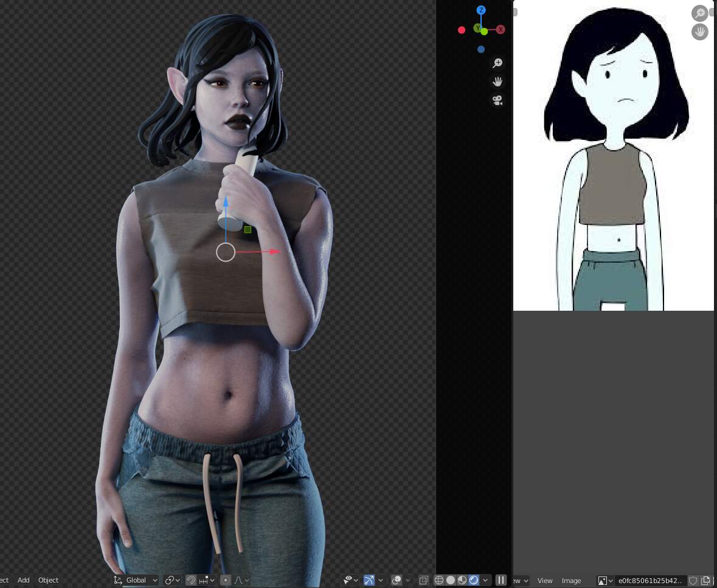The width and height of the screenshot is (717, 588).
Task: Click the viewport pan hand icon
Action: [497, 82]
